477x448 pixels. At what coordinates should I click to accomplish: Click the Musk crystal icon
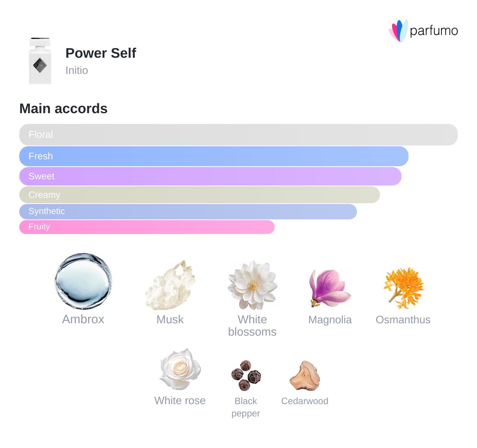tap(170, 285)
